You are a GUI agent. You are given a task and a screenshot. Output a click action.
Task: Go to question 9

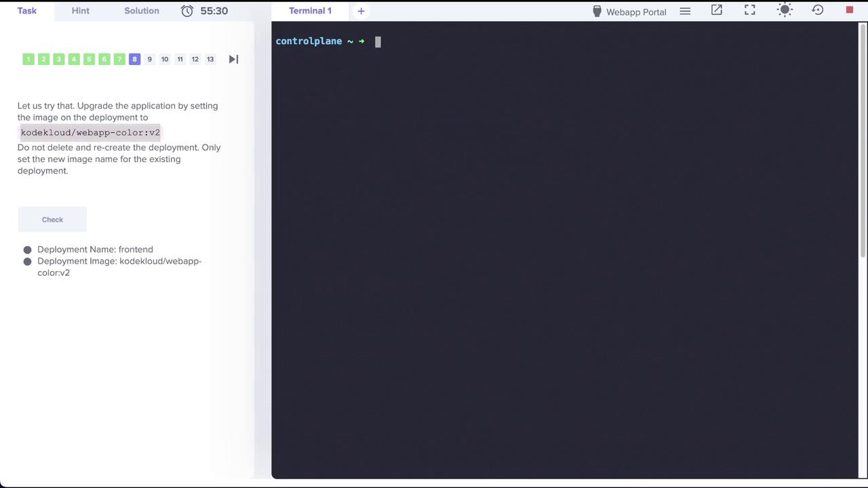[150, 59]
